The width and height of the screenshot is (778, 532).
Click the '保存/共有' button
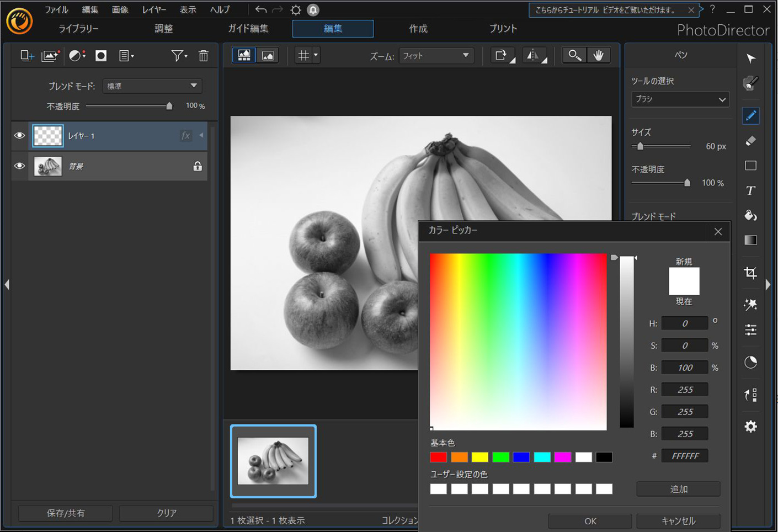click(66, 513)
